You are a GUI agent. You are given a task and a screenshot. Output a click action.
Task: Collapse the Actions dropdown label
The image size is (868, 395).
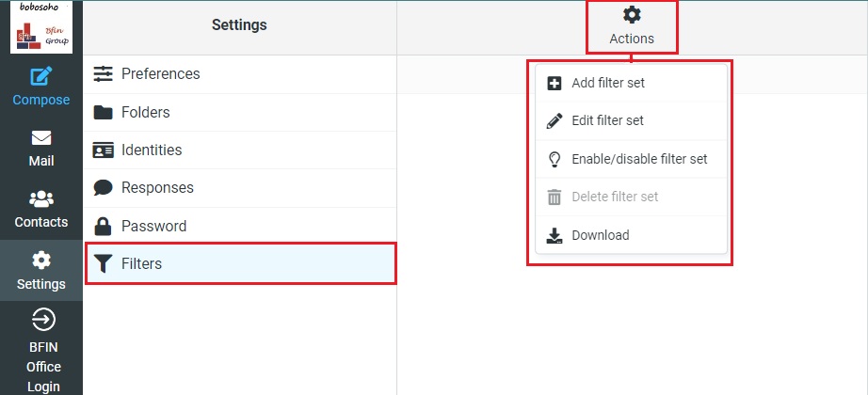(632, 39)
